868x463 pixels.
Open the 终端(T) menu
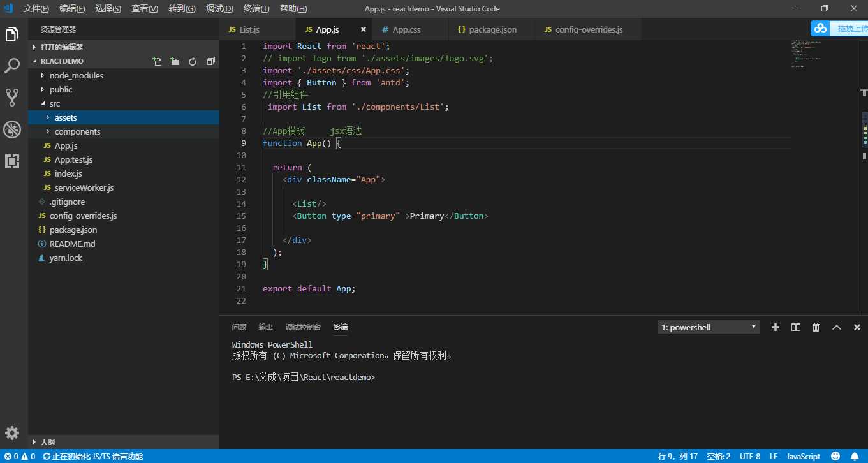click(x=256, y=9)
